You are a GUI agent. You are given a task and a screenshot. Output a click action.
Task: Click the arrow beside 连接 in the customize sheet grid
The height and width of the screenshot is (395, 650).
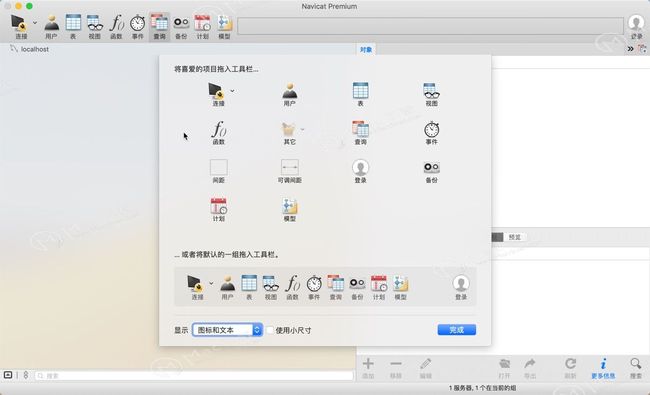pyautogui.click(x=232, y=90)
